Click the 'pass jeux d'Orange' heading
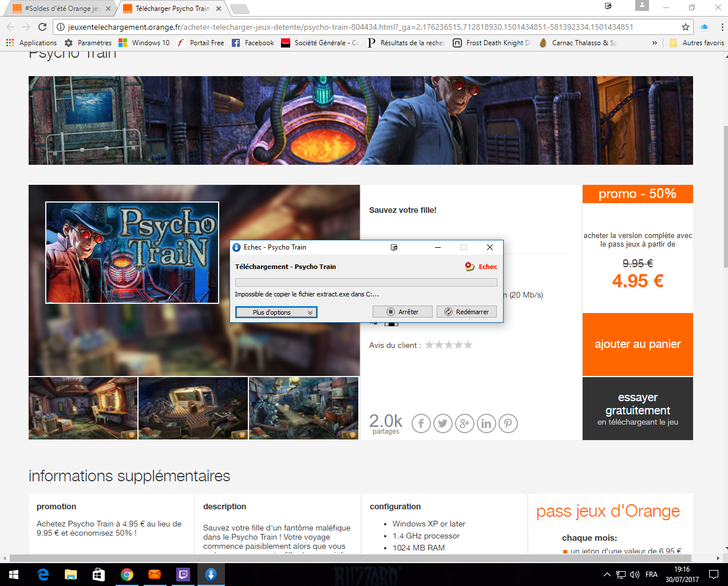This screenshot has width=728, height=586. tap(608, 511)
